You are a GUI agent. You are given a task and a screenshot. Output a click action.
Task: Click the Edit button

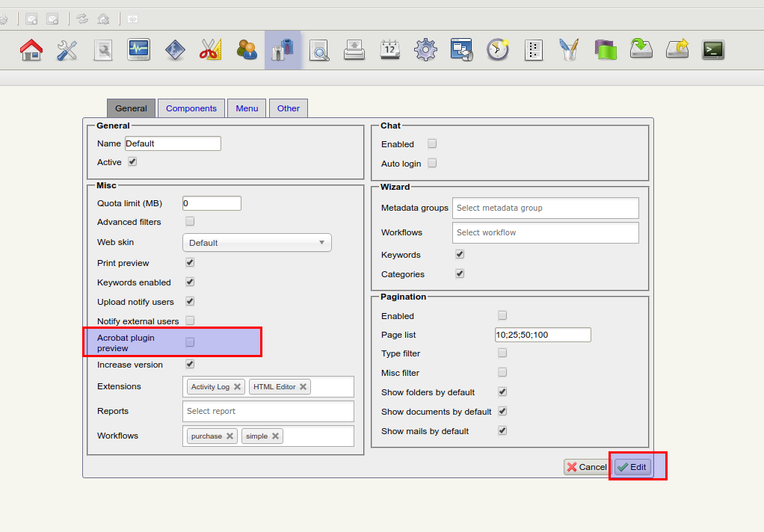coord(632,467)
